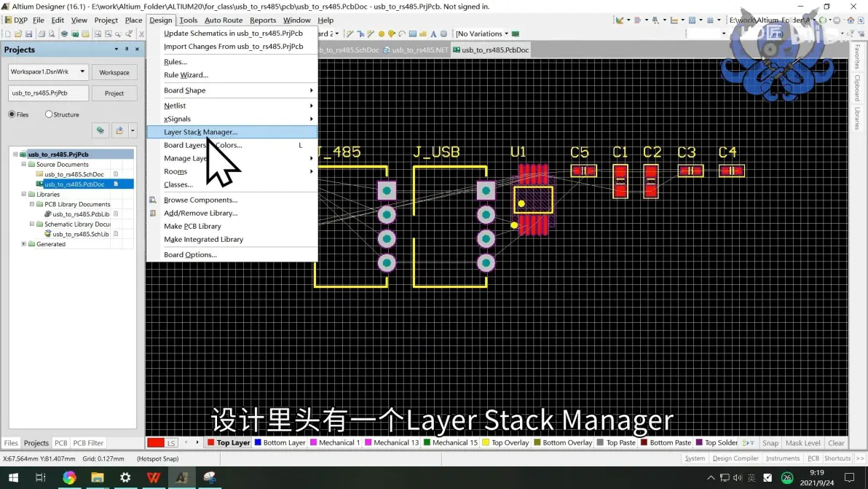
Task: Click the Place Fill rectangle tool icon
Action: tap(412, 34)
